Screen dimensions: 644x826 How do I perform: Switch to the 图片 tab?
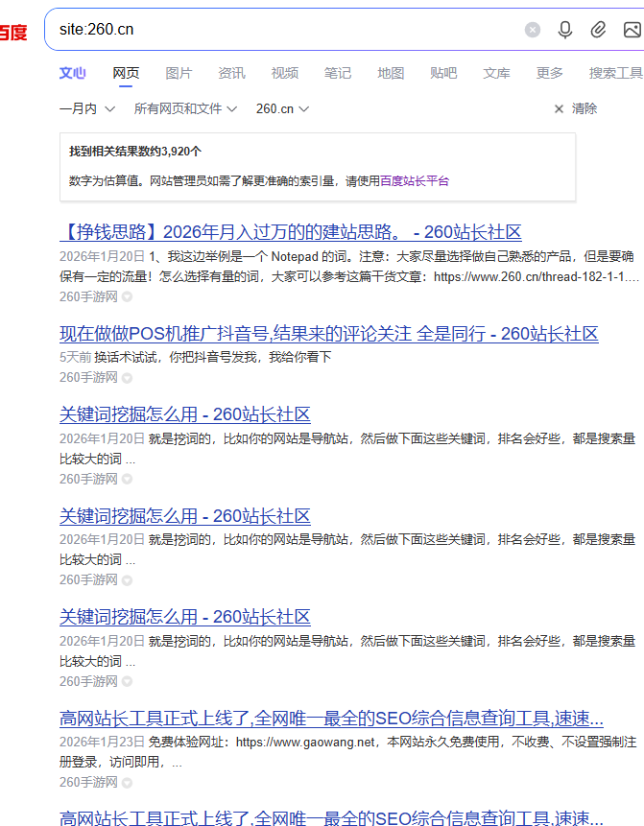pos(179,73)
